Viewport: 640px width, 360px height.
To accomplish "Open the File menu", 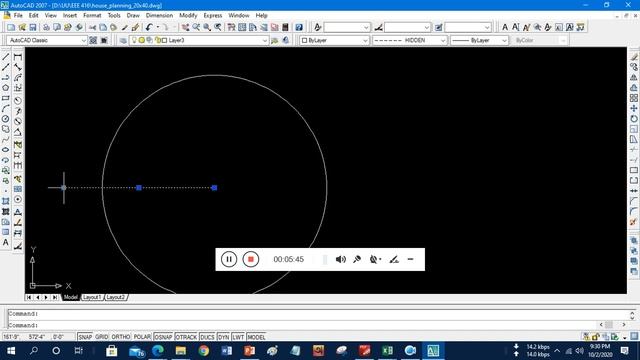I will coord(18,16).
